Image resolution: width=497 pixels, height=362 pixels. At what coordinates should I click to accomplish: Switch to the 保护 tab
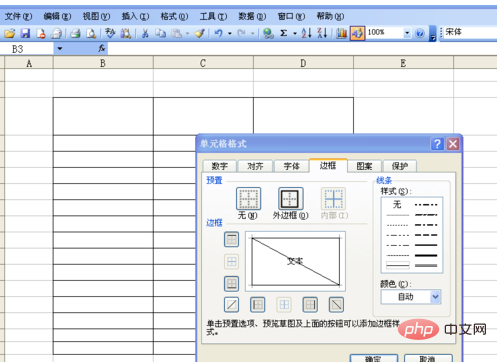(x=400, y=166)
